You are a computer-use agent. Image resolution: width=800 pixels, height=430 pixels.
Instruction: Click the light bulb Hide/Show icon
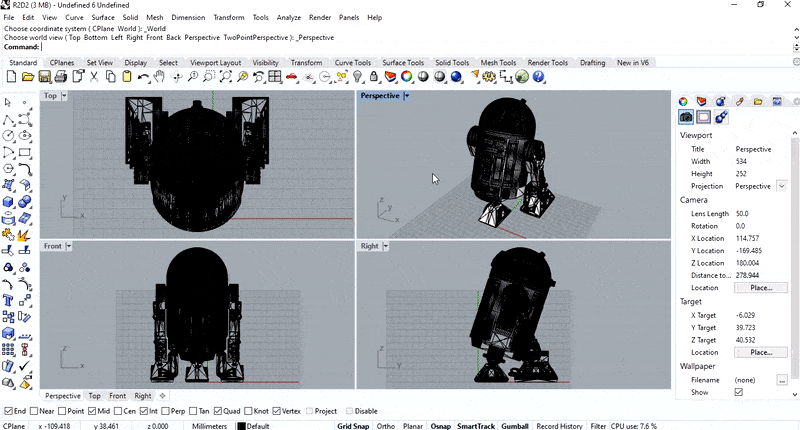click(x=358, y=77)
